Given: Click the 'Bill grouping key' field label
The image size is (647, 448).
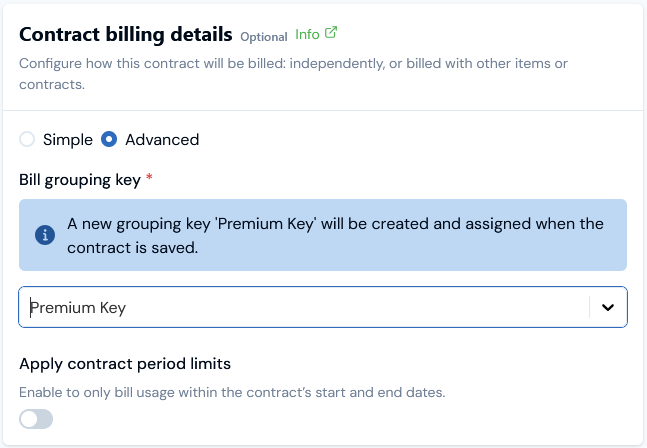Looking at the screenshot, I should [80, 179].
